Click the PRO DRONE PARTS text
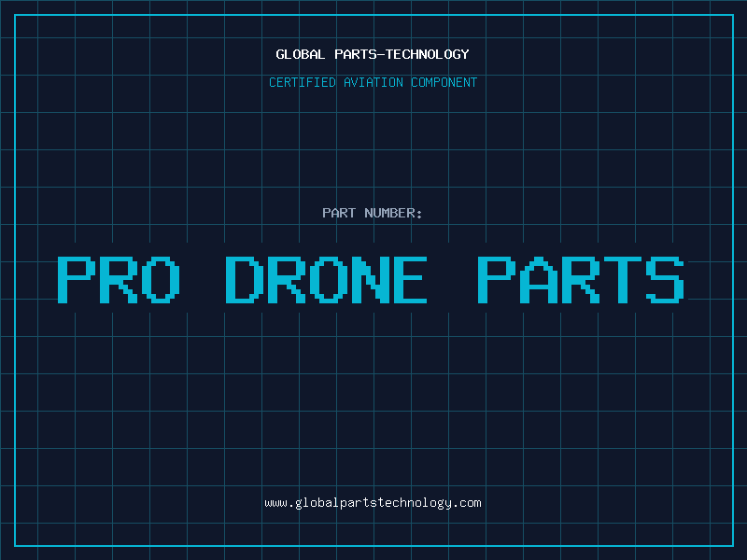Image resolution: width=747 pixels, height=560 pixels. pos(371,279)
